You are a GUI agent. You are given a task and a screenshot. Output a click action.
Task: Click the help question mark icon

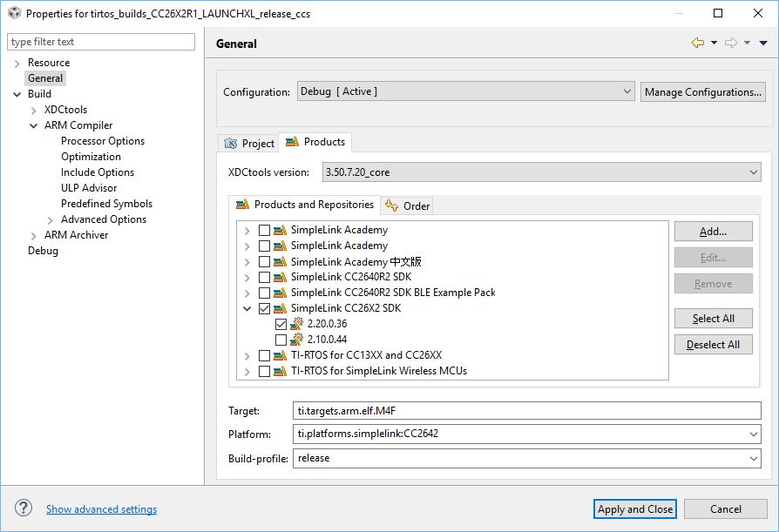pos(24,508)
